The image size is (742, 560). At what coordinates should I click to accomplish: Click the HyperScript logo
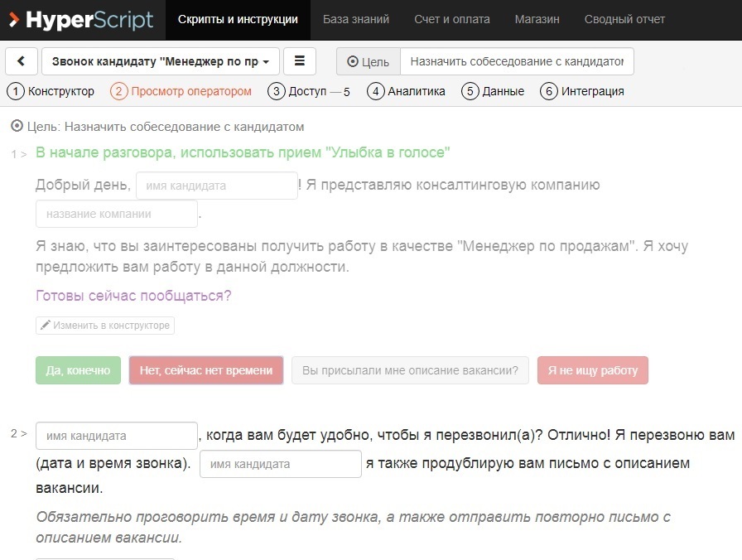click(x=82, y=20)
